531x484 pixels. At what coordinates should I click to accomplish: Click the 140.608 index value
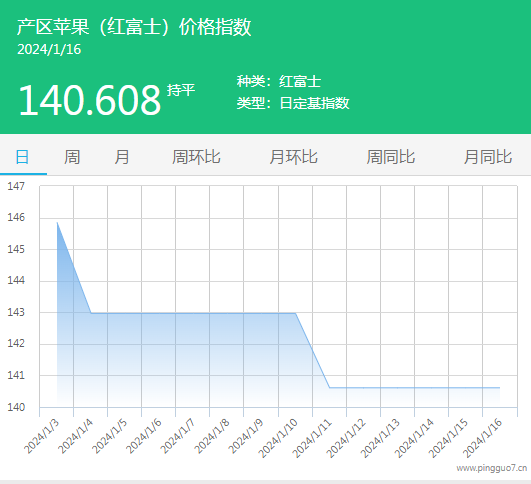coord(90,100)
